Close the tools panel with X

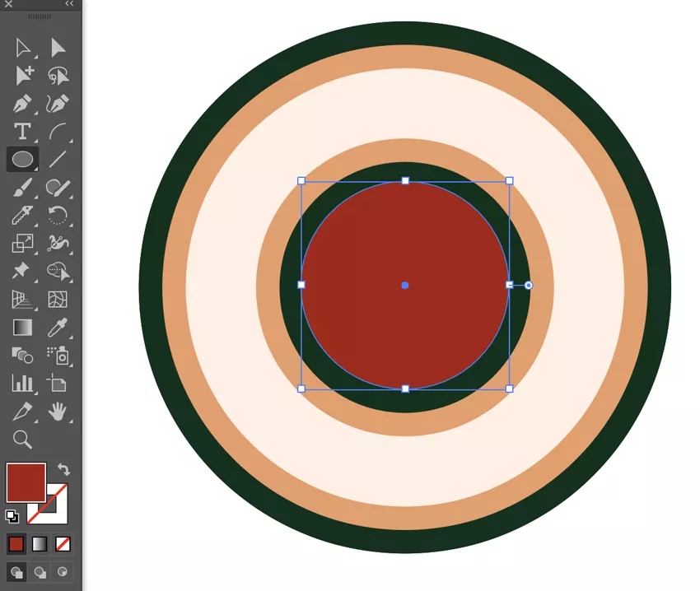8,4
